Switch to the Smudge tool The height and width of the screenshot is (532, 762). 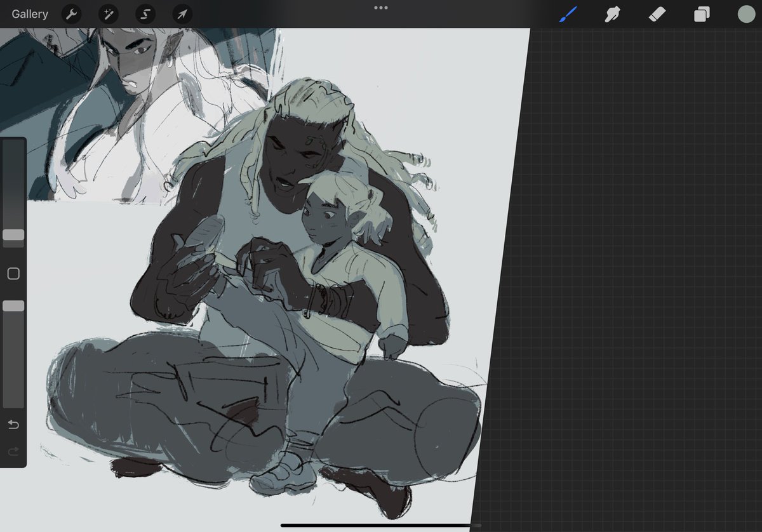612,14
